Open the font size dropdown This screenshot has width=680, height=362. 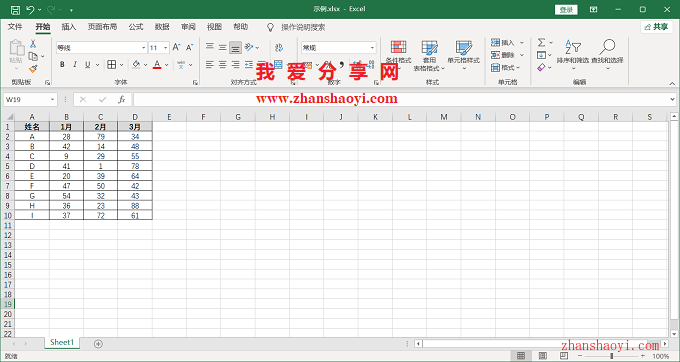pyautogui.click(x=165, y=48)
